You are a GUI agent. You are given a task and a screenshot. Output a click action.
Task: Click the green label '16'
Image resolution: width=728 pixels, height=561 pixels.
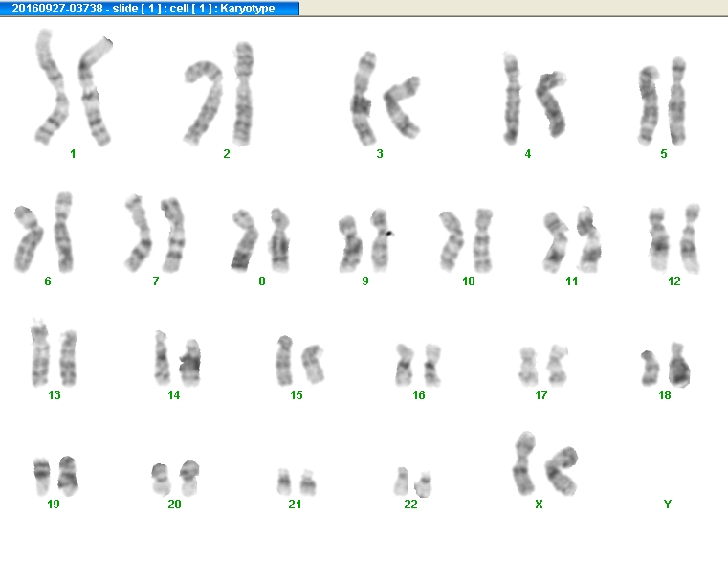[x=419, y=395]
